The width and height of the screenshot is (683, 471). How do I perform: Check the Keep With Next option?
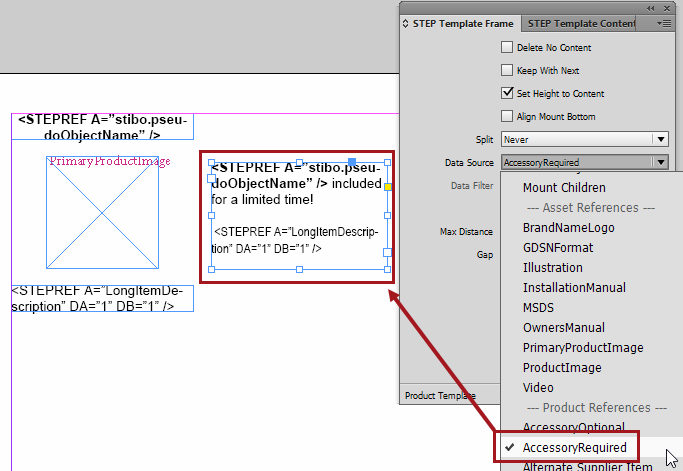(507, 70)
